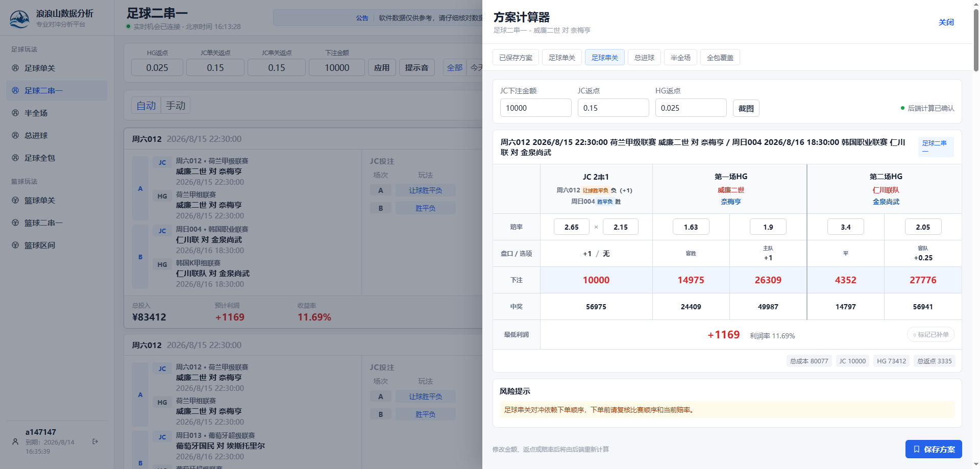
Task: Open 篮球区间 in the sidebar
Action: click(57, 245)
